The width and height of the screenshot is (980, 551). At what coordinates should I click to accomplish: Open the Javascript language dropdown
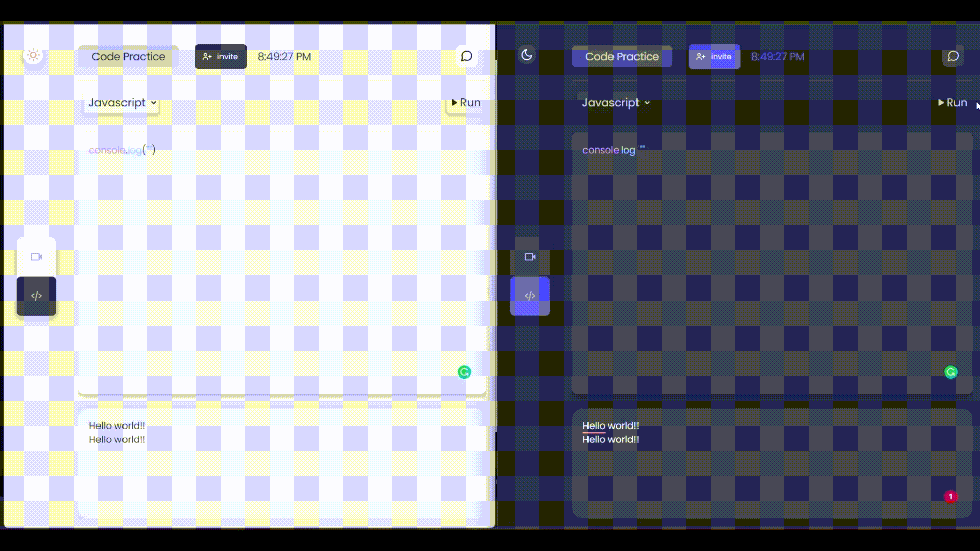[120, 103]
